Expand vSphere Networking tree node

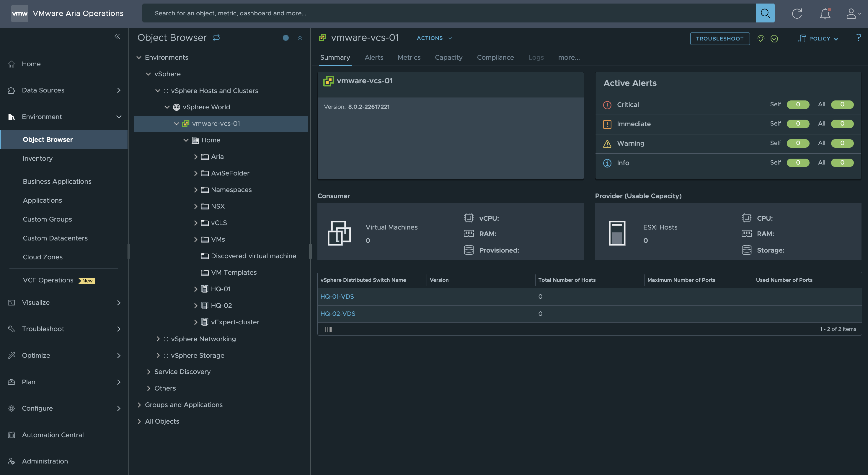[x=158, y=339]
